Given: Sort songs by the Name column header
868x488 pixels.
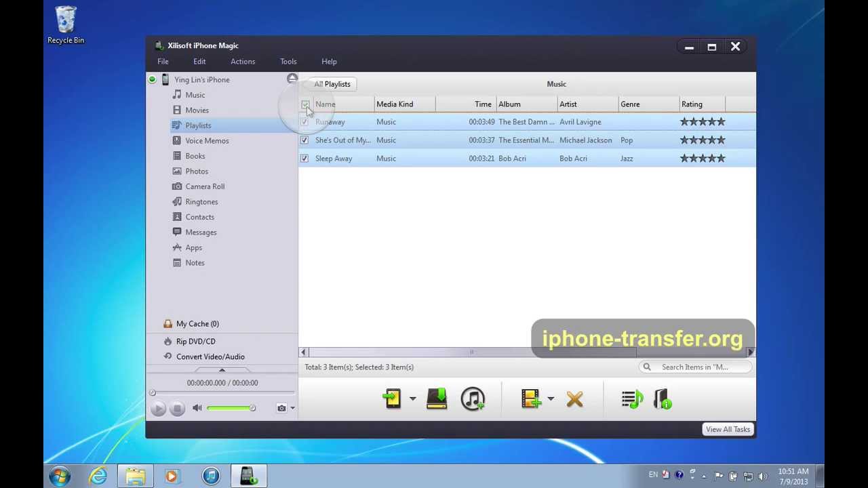Looking at the screenshot, I should 343,104.
